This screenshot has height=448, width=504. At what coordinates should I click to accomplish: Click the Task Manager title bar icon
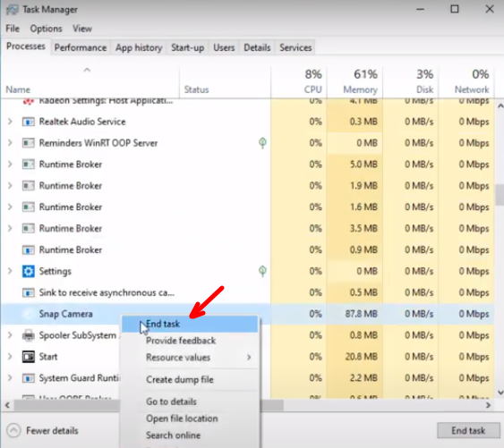pos(13,10)
